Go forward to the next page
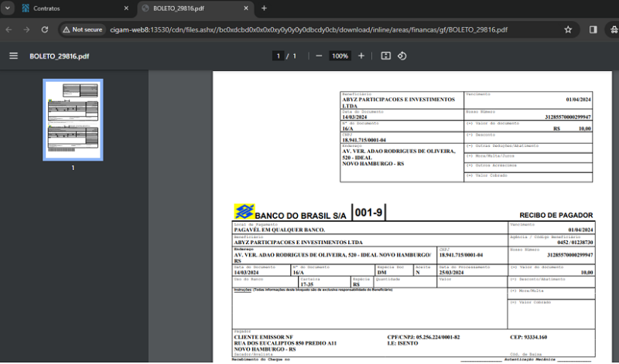The width and height of the screenshot is (619, 364). (x=26, y=29)
